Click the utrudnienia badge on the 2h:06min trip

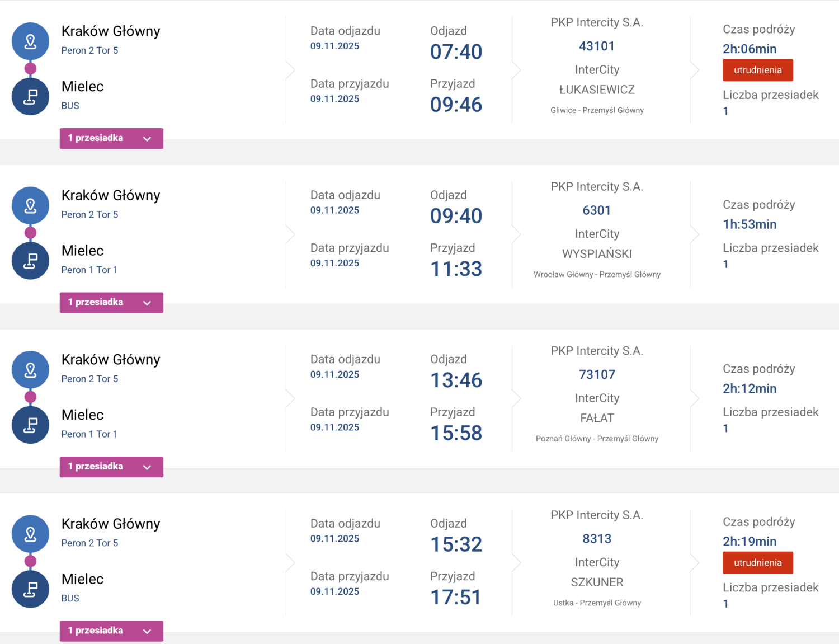757,70
